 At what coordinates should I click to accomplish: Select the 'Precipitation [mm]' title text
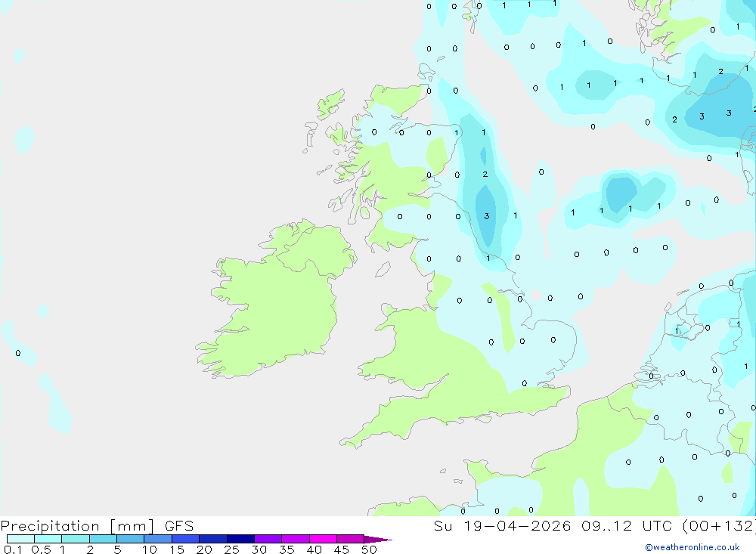(77, 525)
